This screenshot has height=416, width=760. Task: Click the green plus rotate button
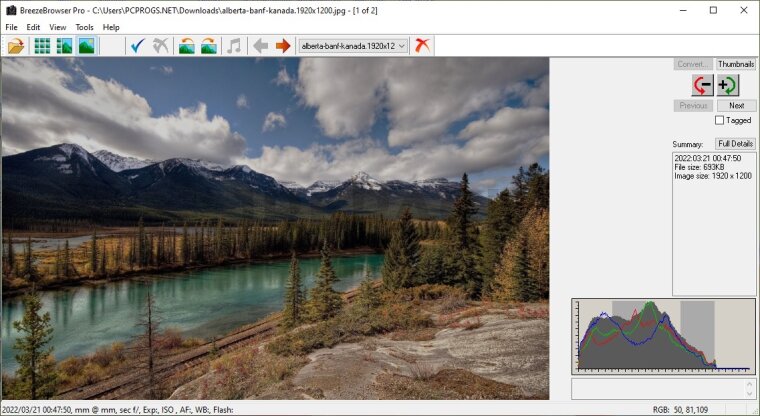pos(727,85)
